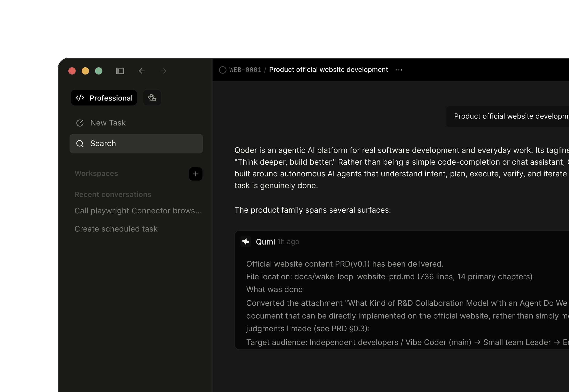
Task: Go forward with the right arrow
Action: point(164,71)
